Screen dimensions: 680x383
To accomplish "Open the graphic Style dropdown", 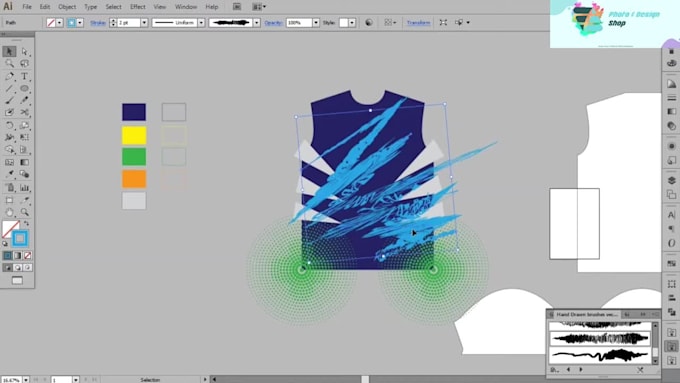I will pyautogui.click(x=352, y=23).
